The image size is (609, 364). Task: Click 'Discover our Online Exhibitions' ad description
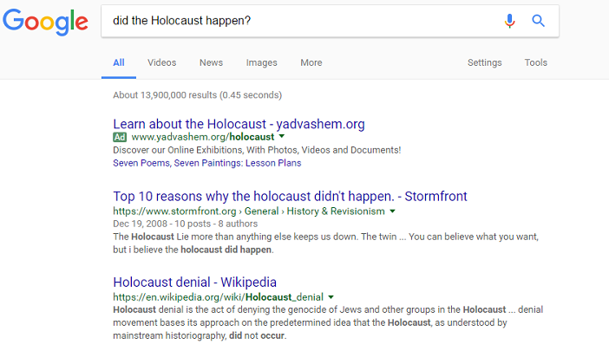tap(257, 150)
